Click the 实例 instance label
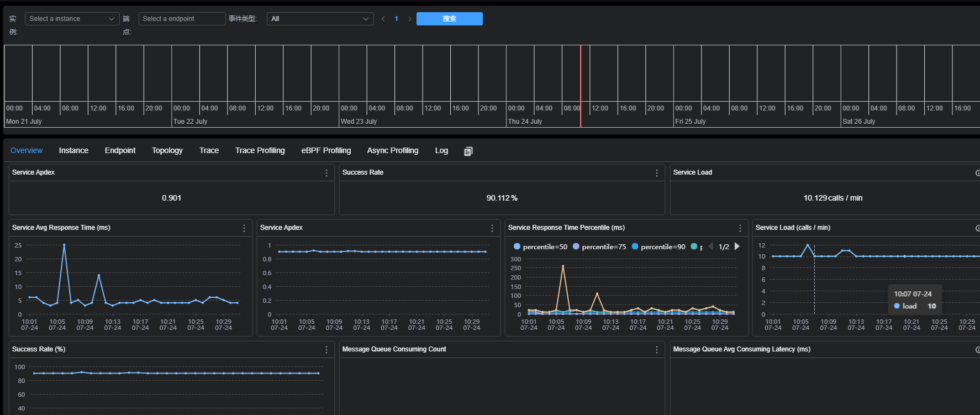The image size is (980, 415). (x=13, y=25)
